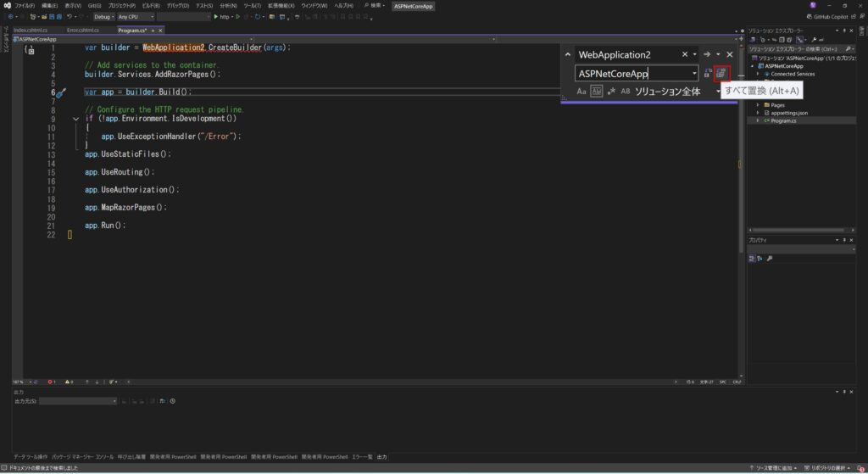Start debugging with http run button
The width and height of the screenshot is (868, 474).
[x=221, y=17]
